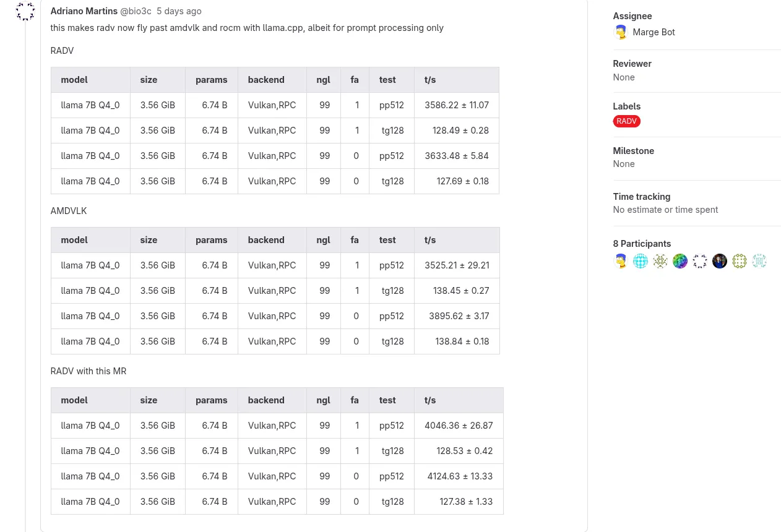Click Marge Simpson avatar in Participants list
This screenshot has height=532, width=781.
coord(621,261)
